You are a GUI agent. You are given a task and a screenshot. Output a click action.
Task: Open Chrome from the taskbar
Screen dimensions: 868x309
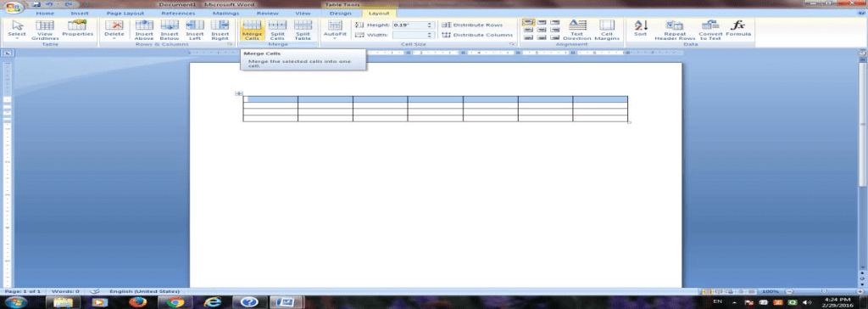(x=175, y=302)
